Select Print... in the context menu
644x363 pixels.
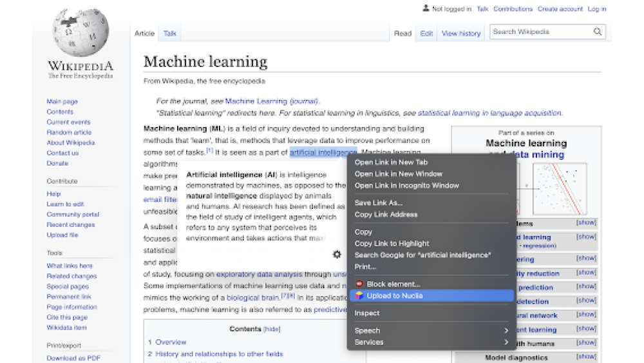click(x=431, y=266)
